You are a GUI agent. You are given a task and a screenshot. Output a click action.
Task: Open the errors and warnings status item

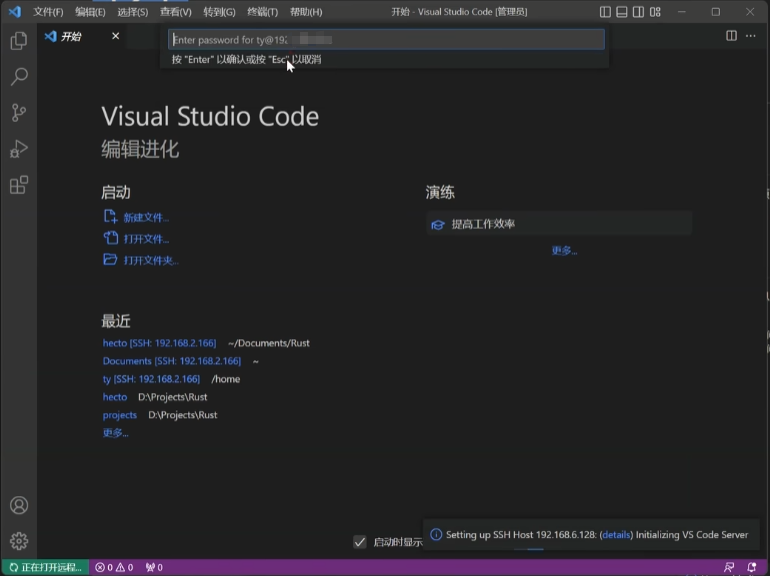114,567
